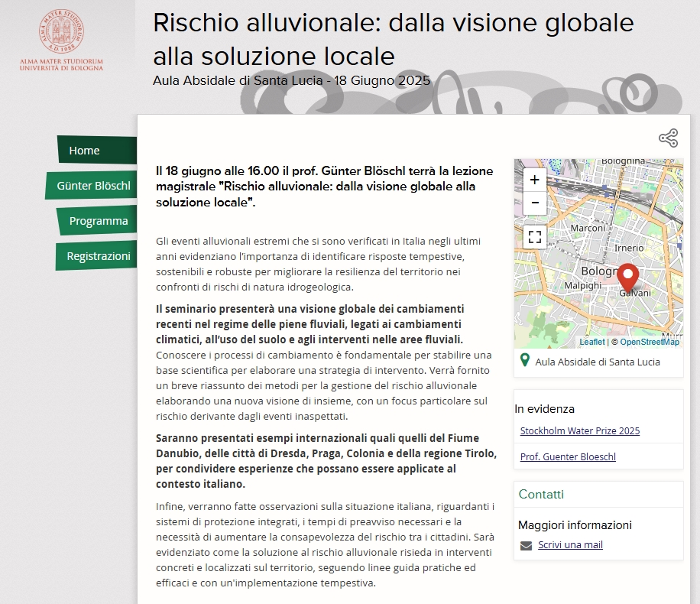Click the bold paragraph 'Saranno presentati esempi internazionali'

coord(326,461)
